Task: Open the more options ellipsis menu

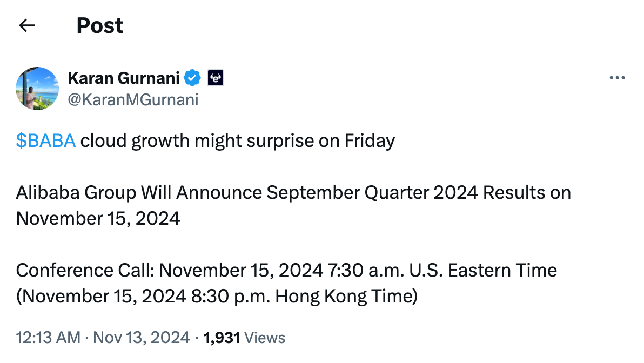Action: pos(617,78)
